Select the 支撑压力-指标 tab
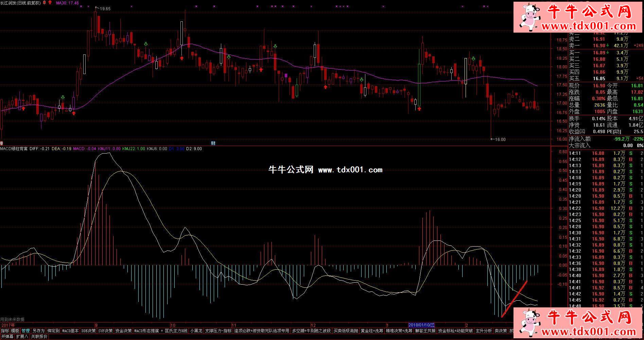 tap(218, 331)
